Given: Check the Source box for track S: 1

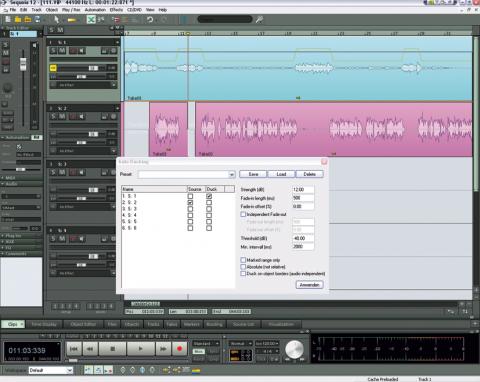Looking at the screenshot, I should tap(190, 196).
